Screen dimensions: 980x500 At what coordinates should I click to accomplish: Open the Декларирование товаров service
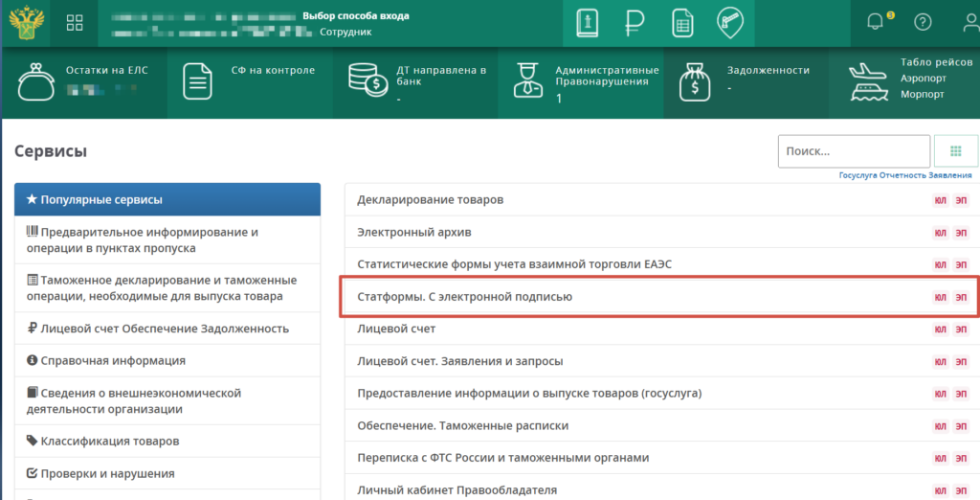coord(430,199)
